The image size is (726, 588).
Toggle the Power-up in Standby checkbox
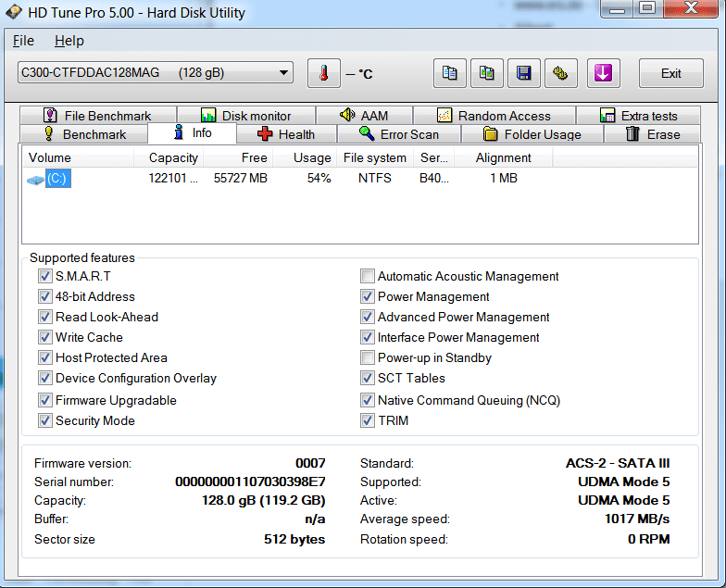click(368, 357)
